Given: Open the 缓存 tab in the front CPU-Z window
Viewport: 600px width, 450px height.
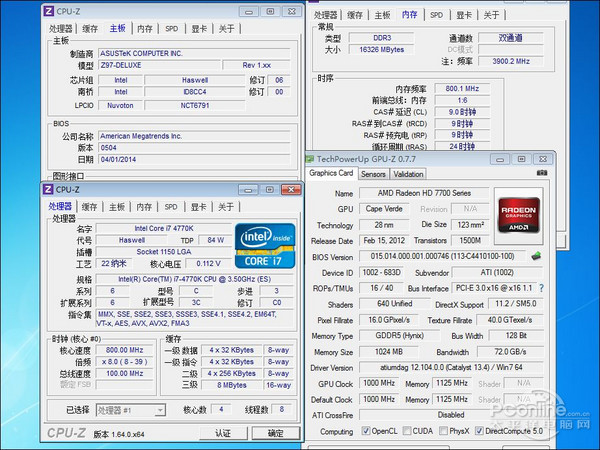Looking at the screenshot, I should pos(90,207).
